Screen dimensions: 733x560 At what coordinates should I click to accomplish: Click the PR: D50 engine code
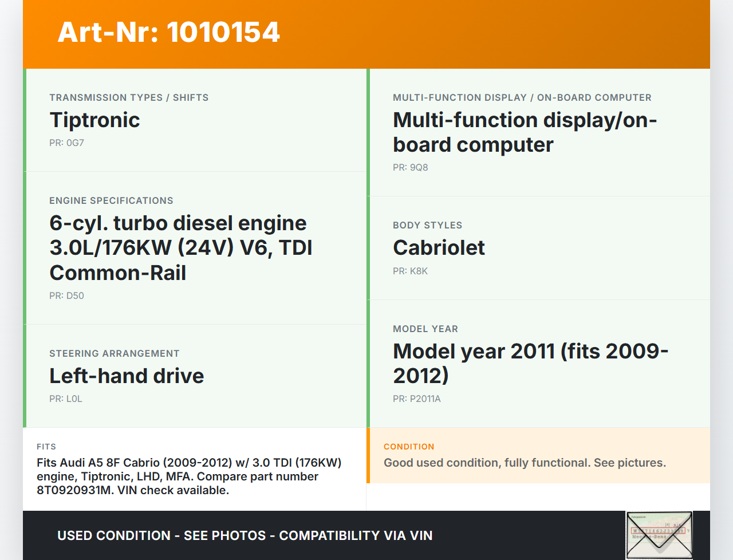(66, 296)
